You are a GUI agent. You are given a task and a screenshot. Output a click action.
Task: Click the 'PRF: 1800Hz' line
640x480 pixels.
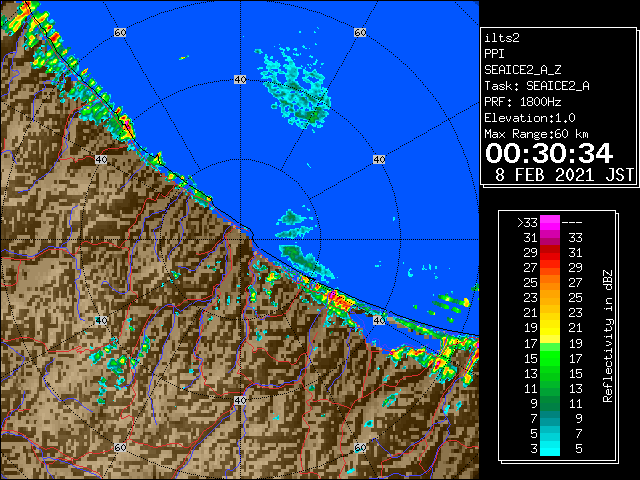[x=523, y=102]
